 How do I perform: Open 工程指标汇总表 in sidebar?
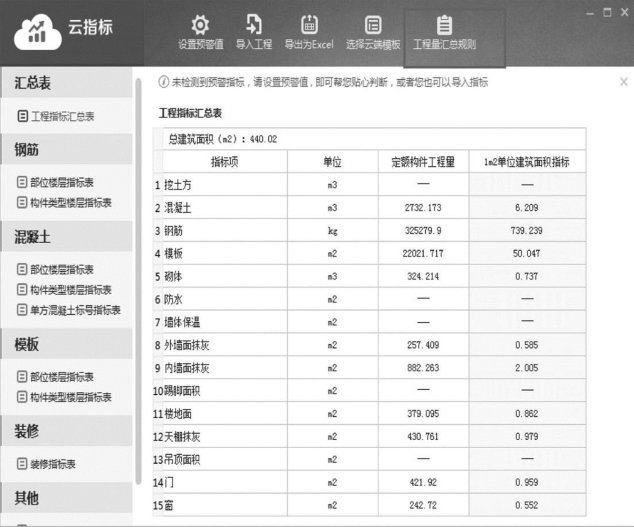point(56,116)
